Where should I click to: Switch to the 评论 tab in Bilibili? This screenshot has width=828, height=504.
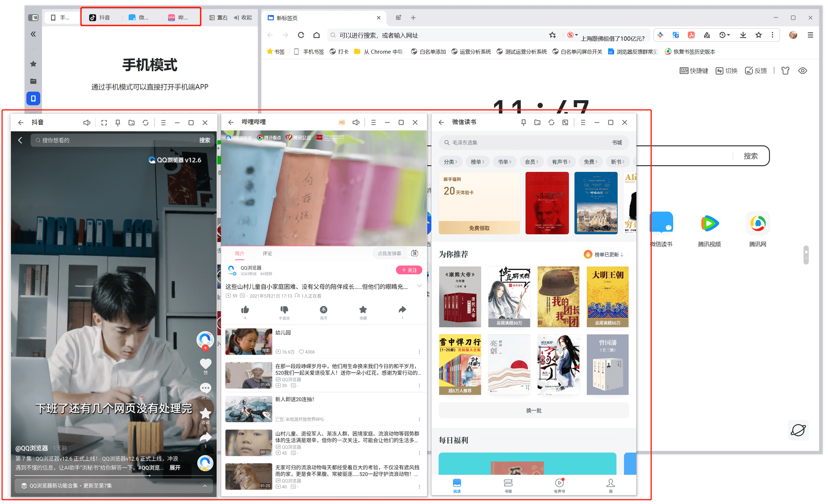coord(267,253)
